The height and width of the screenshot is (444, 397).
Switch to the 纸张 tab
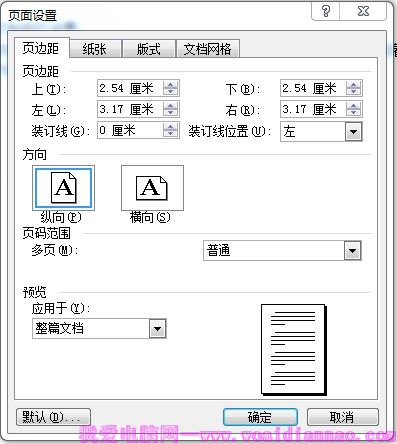[x=95, y=49]
